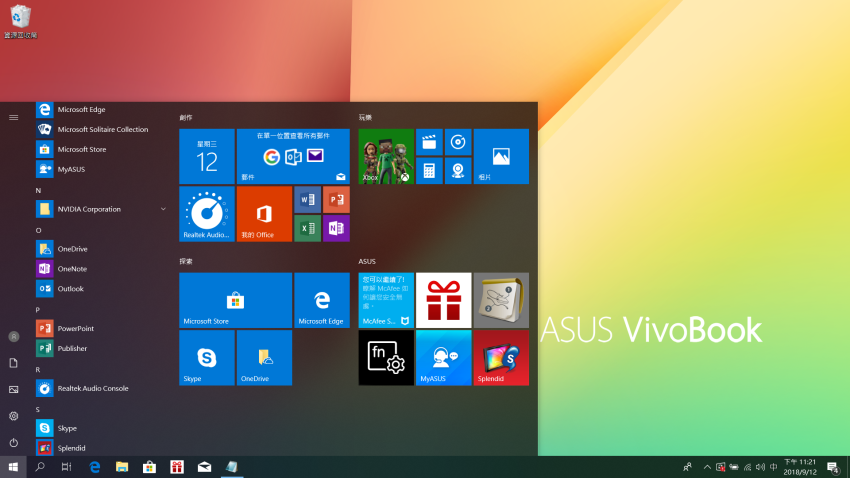Open the Power options button
Image resolution: width=850 pixels, height=478 pixels.
[14, 443]
